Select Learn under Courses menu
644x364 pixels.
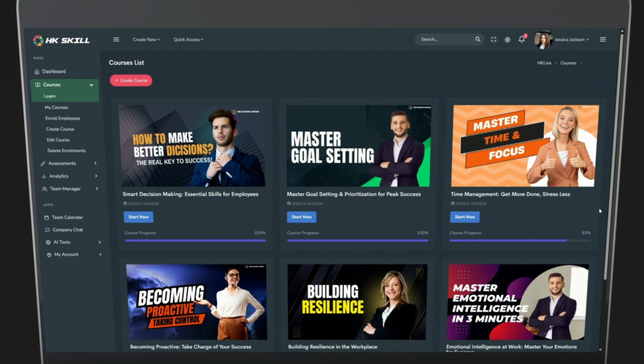point(49,96)
